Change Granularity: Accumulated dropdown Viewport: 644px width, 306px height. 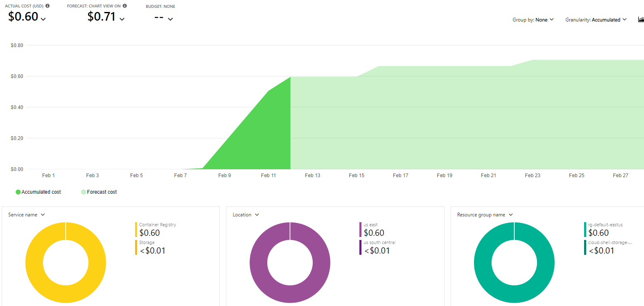[x=596, y=20]
